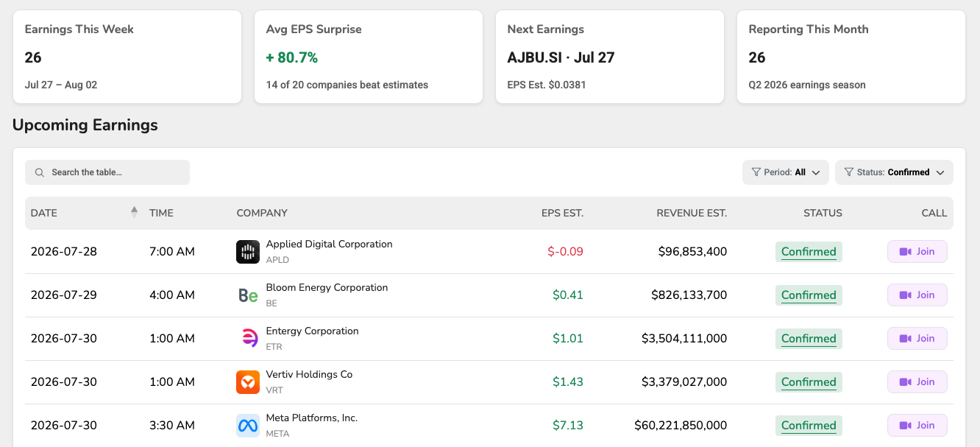Click the Vertiv Holdings logo icon
The width and height of the screenshot is (980, 447).
(x=248, y=382)
